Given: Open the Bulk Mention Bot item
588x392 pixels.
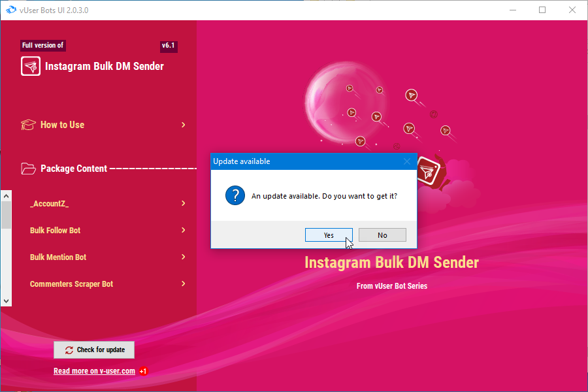Looking at the screenshot, I should pyautogui.click(x=107, y=257).
